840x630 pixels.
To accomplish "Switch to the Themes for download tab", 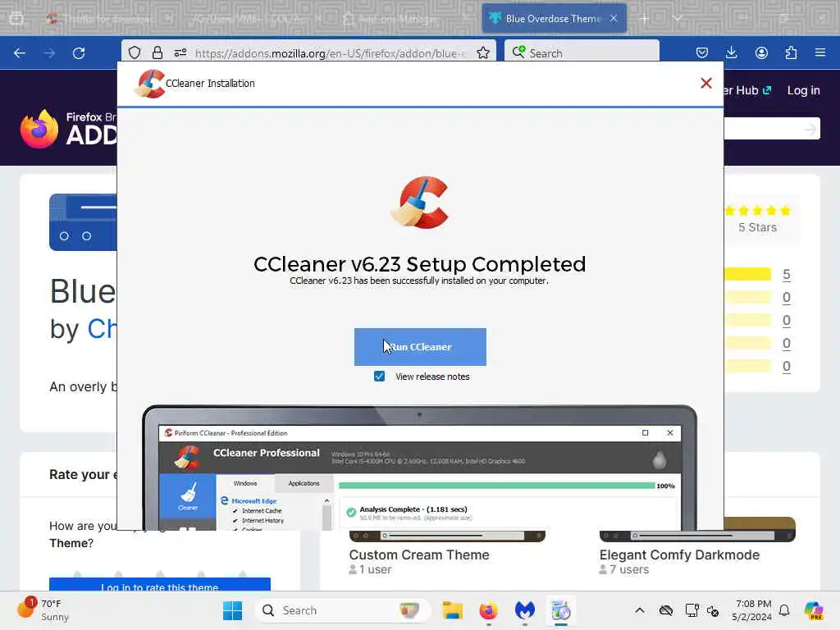I will (x=109, y=19).
